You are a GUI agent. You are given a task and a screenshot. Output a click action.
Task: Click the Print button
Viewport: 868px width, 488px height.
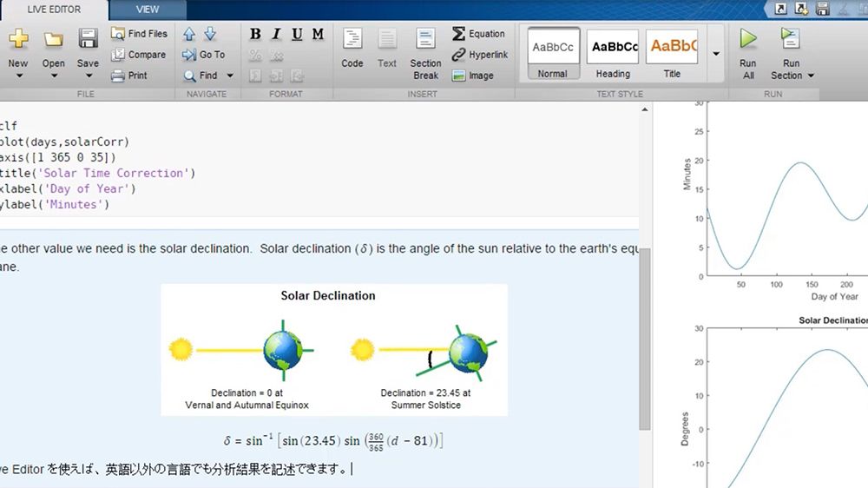129,76
